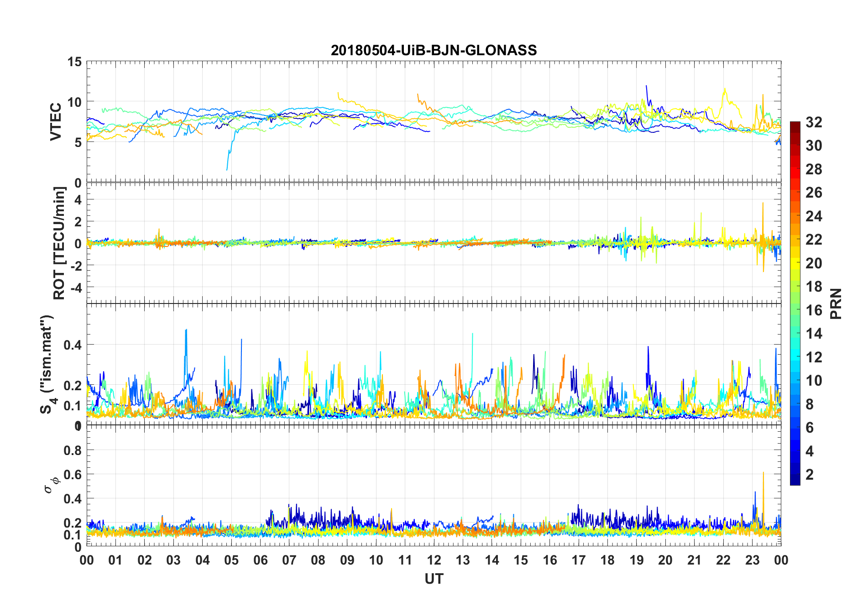
Task: Select UT axis tick label 03
Action: (x=173, y=560)
